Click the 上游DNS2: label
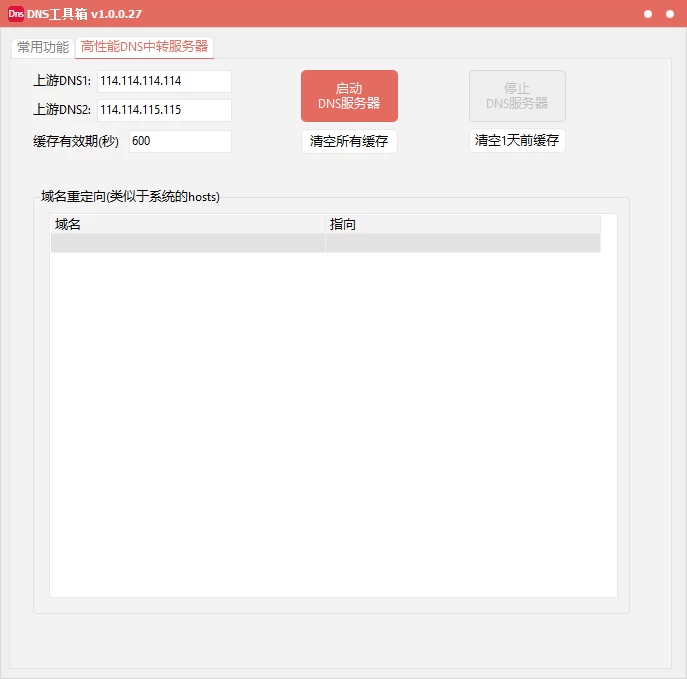This screenshot has height=679, width=687. click(62, 109)
